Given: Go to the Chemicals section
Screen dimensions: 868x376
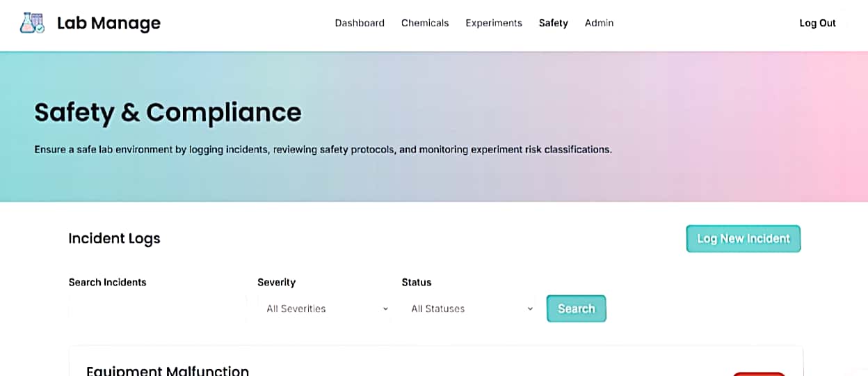Looking at the screenshot, I should point(425,23).
